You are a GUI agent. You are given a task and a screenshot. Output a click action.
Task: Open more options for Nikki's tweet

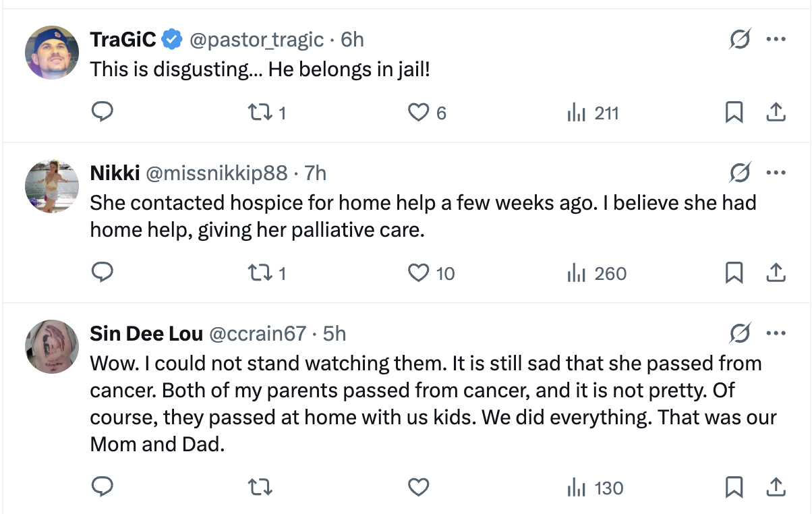[776, 173]
